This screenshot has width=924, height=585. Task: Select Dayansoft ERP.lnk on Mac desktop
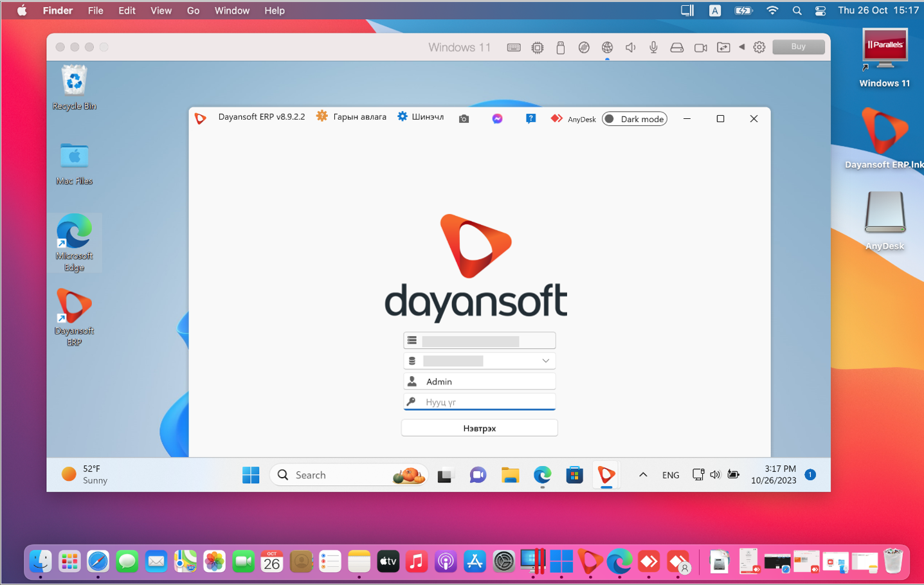[x=885, y=139]
